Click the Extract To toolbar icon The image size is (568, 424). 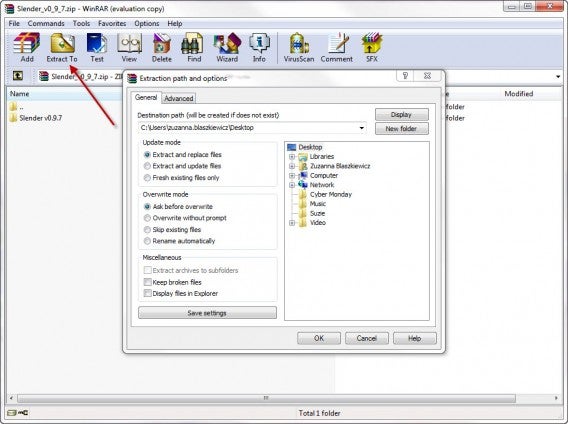click(x=62, y=47)
